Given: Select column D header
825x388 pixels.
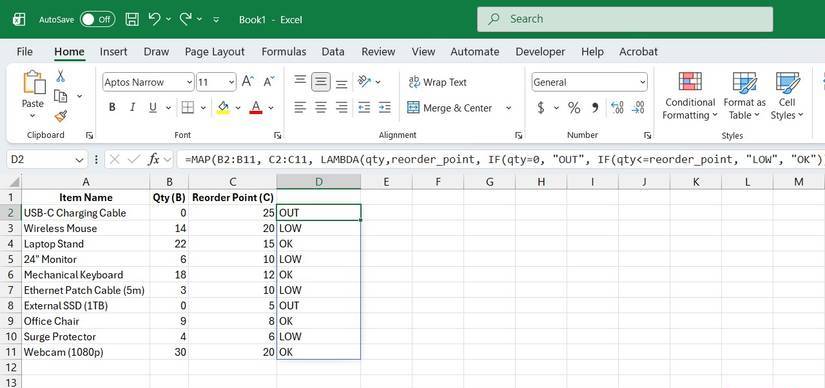Looking at the screenshot, I should coord(318,182).
